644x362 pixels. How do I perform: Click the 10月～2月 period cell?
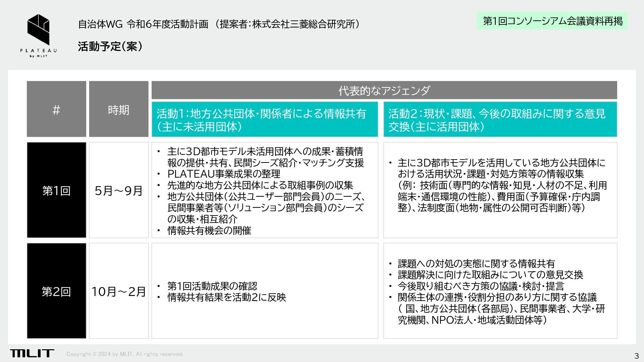[118, 291]
